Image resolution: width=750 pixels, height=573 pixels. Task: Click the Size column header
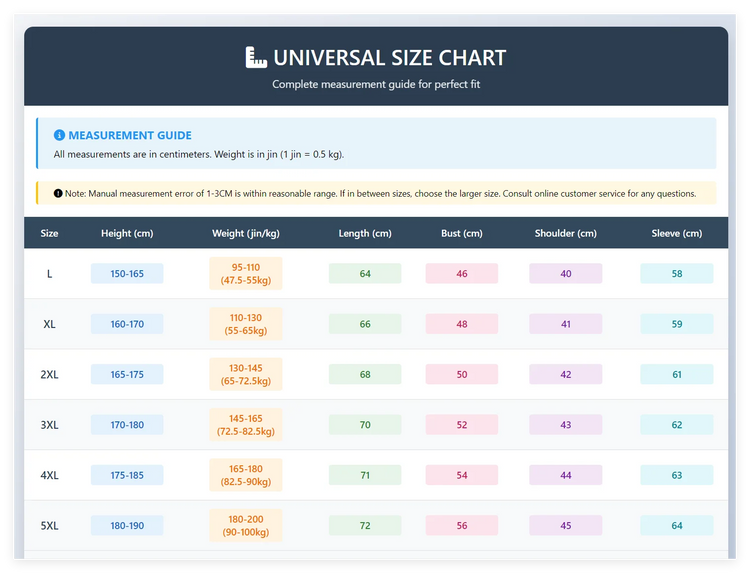pyautogui.click(x=50, y=233)
